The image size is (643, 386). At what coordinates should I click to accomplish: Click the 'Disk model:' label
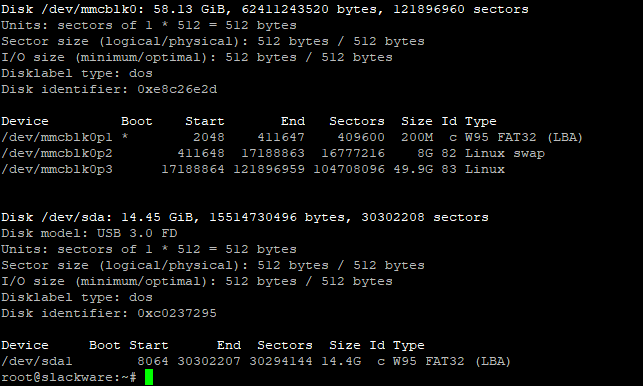pos(45,233)
